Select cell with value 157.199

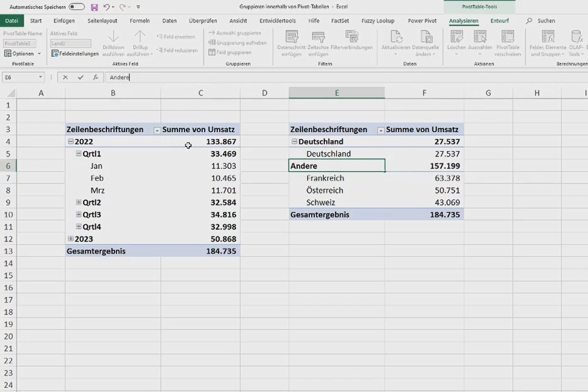point(424,166)
